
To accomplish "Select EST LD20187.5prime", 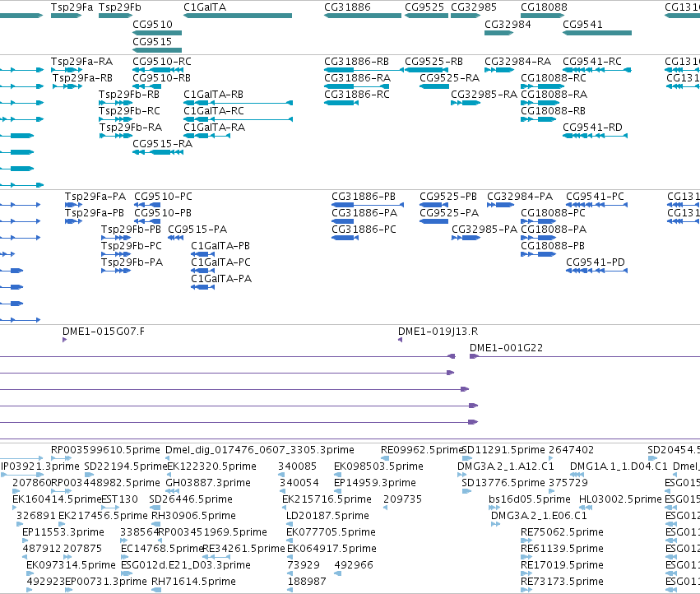I will click(x=290, y=524).
